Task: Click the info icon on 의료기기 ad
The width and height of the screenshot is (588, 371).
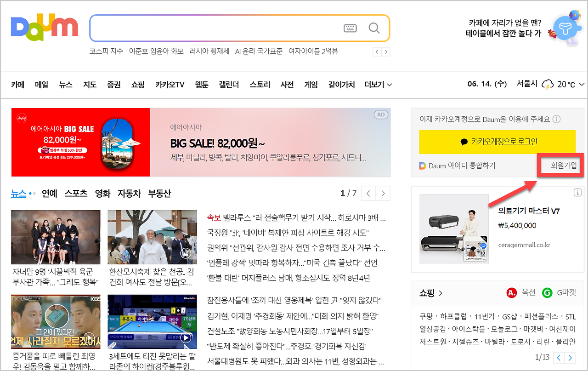Action: coord(578,192)
